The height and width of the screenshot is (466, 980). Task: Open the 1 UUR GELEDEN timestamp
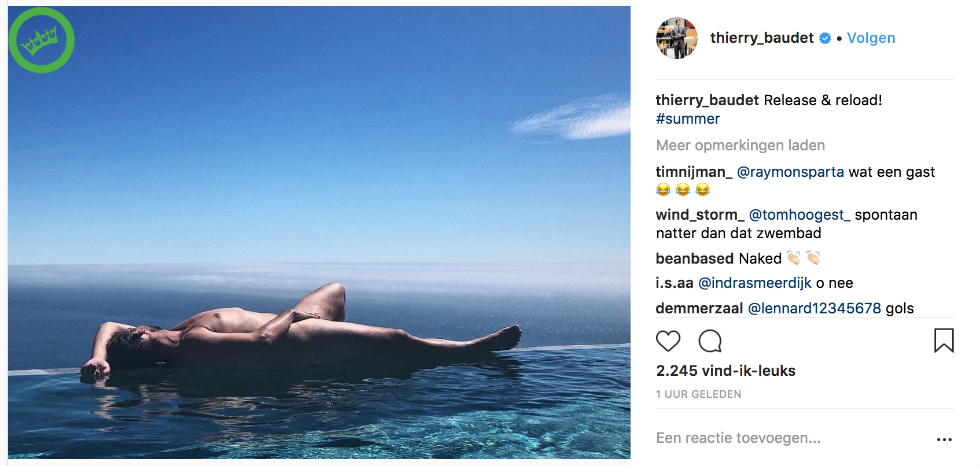click(x=698, y=394)
